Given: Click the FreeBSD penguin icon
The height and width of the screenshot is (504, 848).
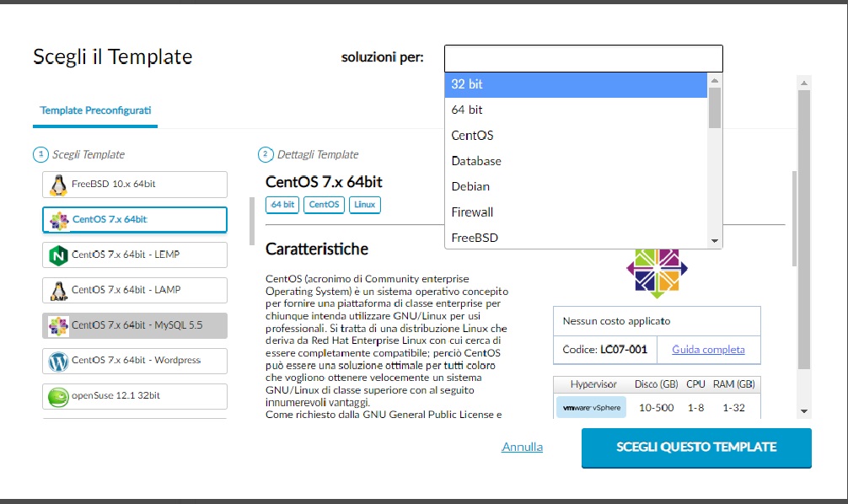Looking at the screenshot, I should (58, 185).
